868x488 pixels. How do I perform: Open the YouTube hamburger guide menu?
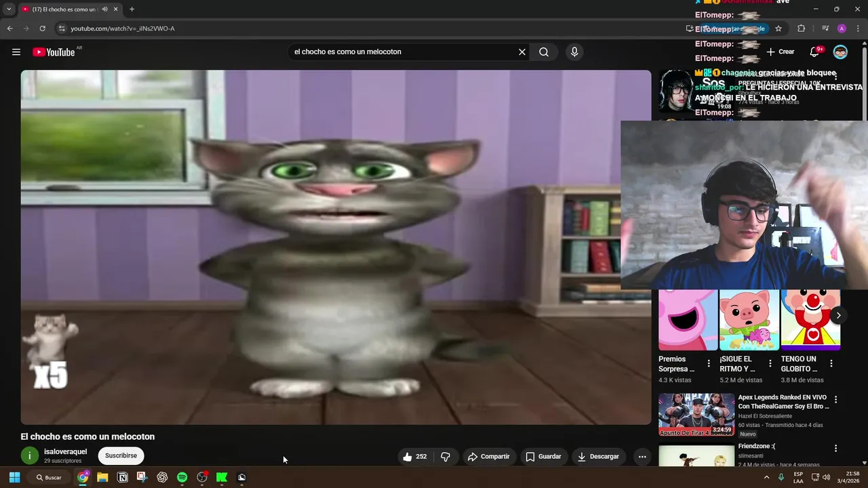click(x=16, y=52)
